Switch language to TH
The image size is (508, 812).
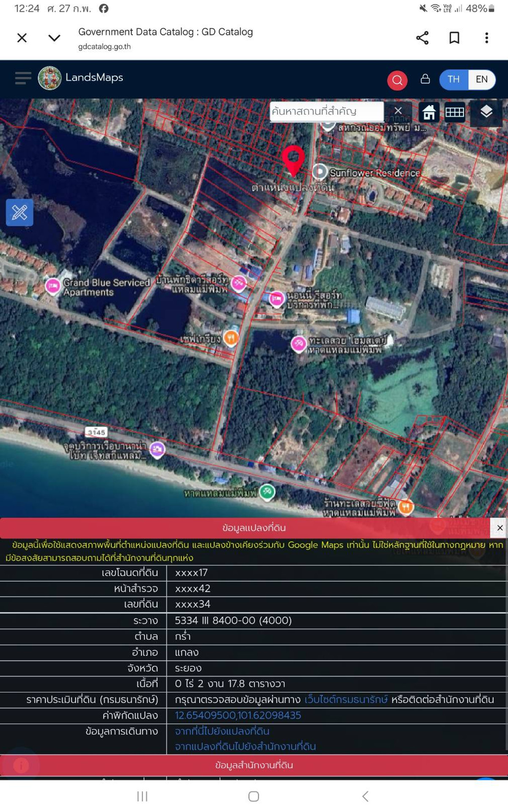click(453, 80)
